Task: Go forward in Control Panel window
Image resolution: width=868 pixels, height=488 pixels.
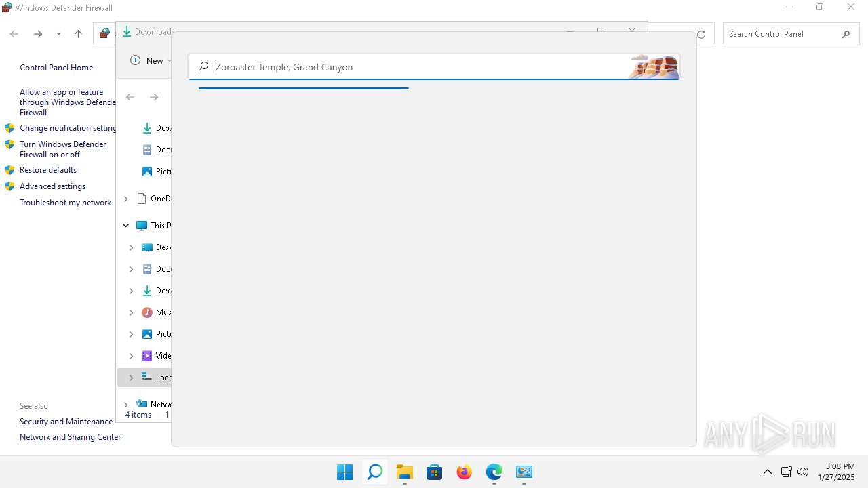Action: click(38, 34)
